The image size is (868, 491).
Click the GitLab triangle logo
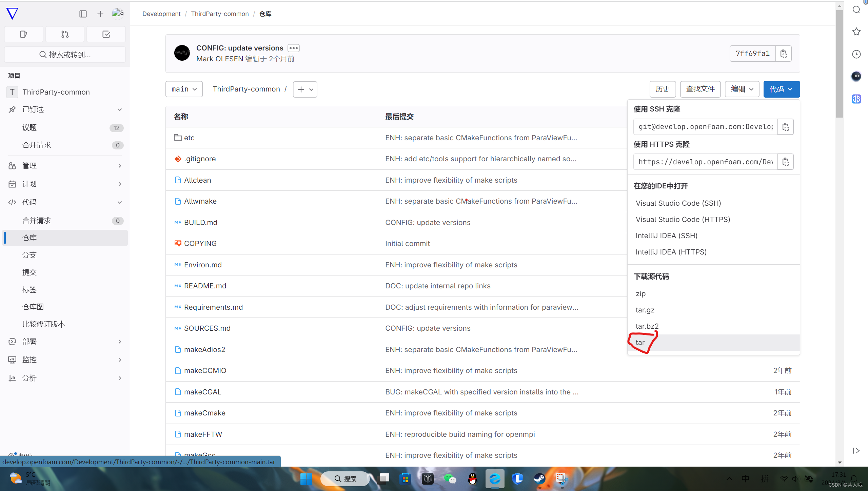tap(12, 14)
